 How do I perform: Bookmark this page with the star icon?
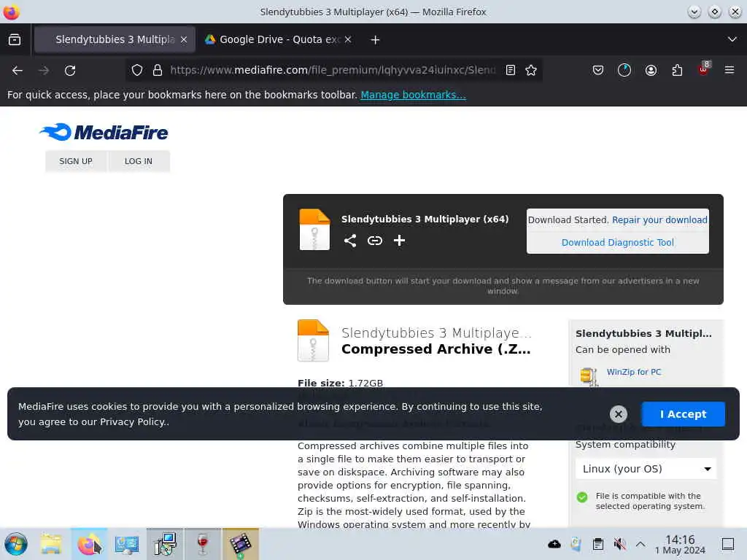pos(531,71)
